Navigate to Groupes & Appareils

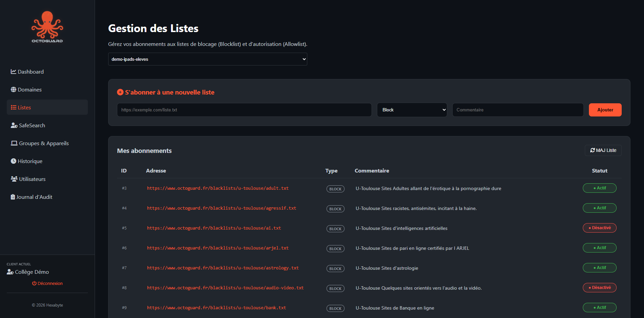[47, 143]
